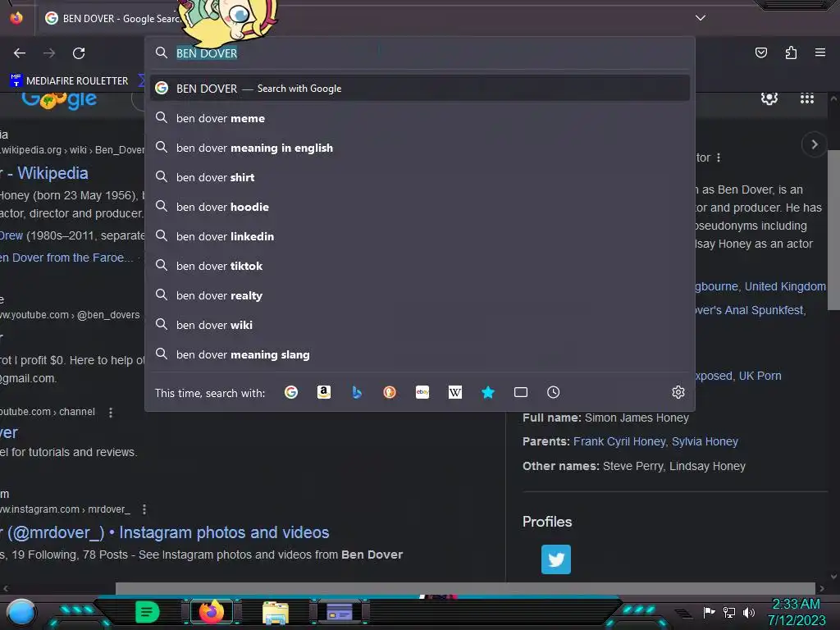Click the Google logo on results page
Viewport: 840px width, 630px height.
coord(59,99)
